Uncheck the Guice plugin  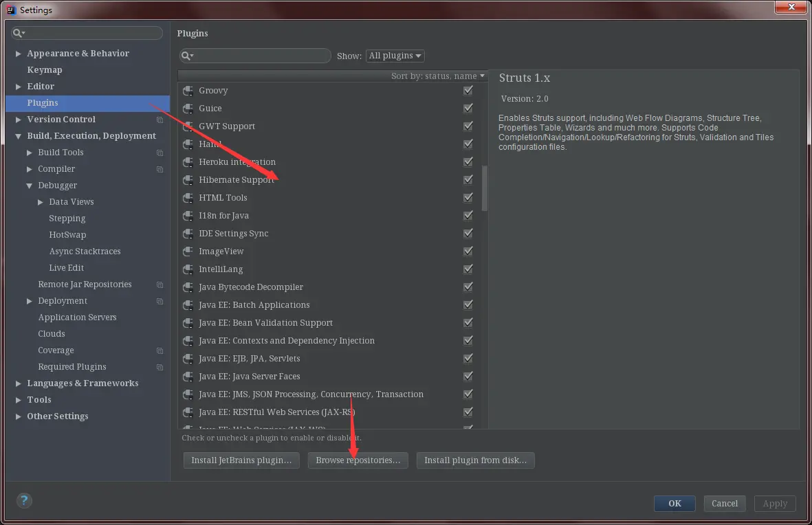468,108
